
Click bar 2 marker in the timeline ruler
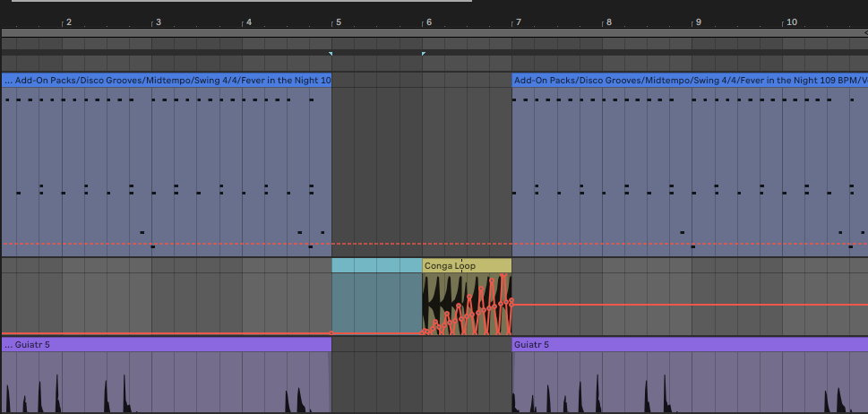pyautogui.click(x=68, y=21)
